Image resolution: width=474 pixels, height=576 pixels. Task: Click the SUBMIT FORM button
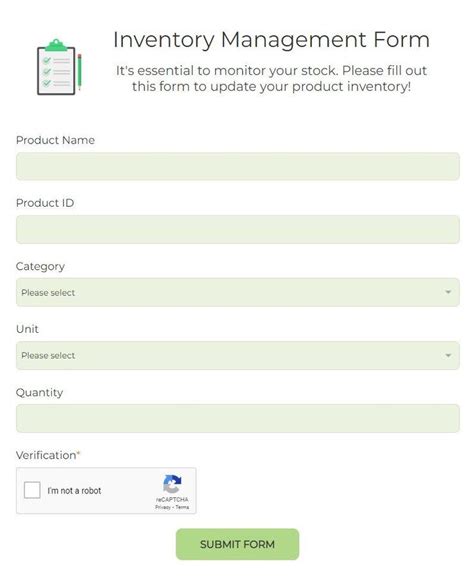pyautogui.click(x=237, y=544)
